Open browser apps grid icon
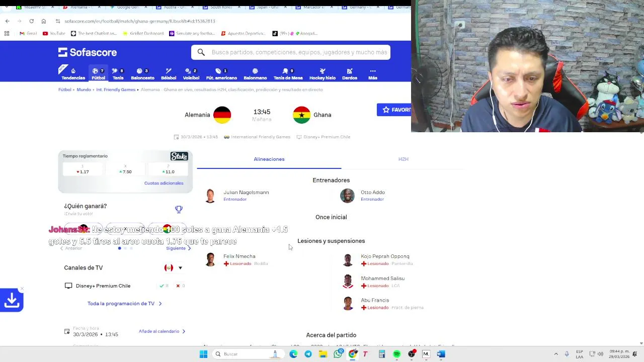This screenshot has height=362, width=644. (7, 33)
